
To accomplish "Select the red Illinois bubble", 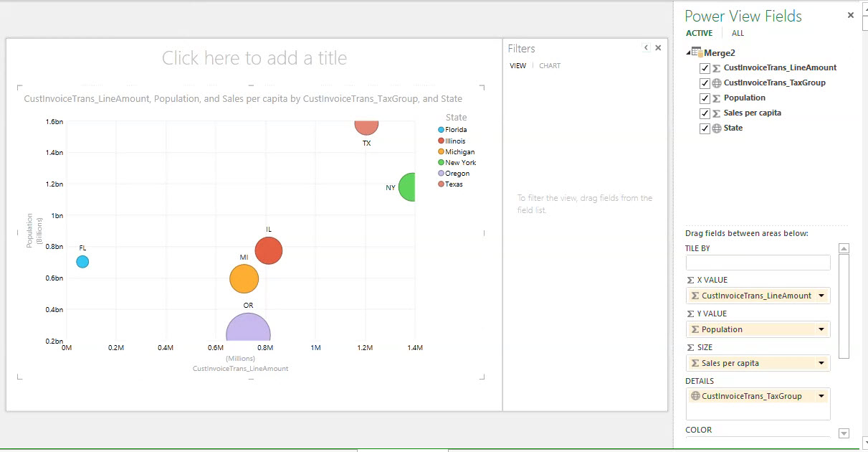I will 269,250.
